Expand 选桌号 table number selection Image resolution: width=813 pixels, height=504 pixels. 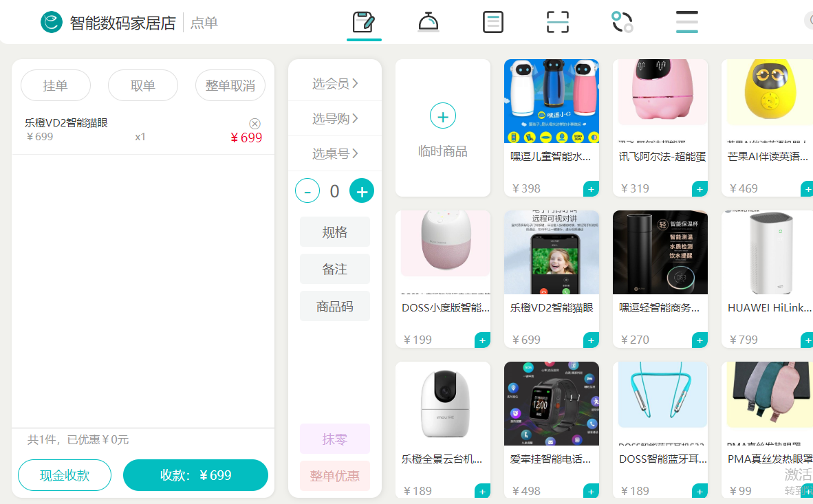335,153
